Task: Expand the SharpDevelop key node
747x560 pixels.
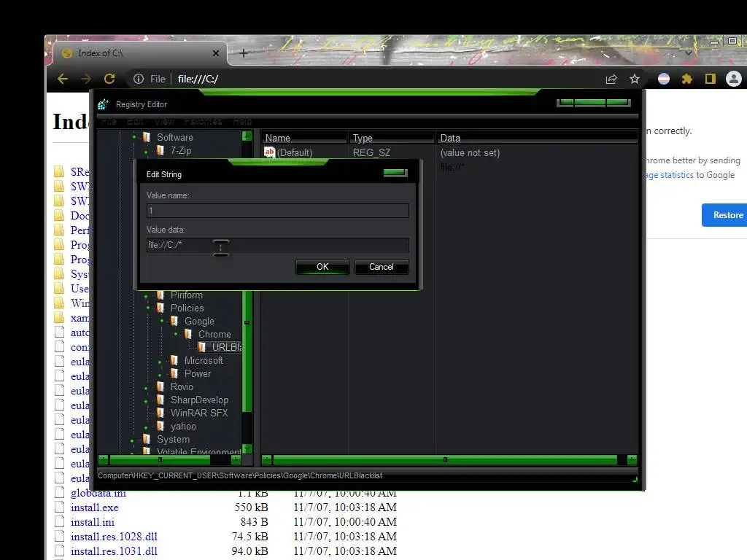Action: coord(146,402)
